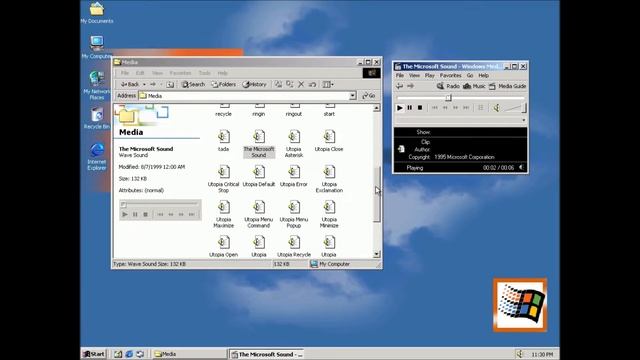Click the Radio button in Media Player
The image size is (640, 360).
448,86
